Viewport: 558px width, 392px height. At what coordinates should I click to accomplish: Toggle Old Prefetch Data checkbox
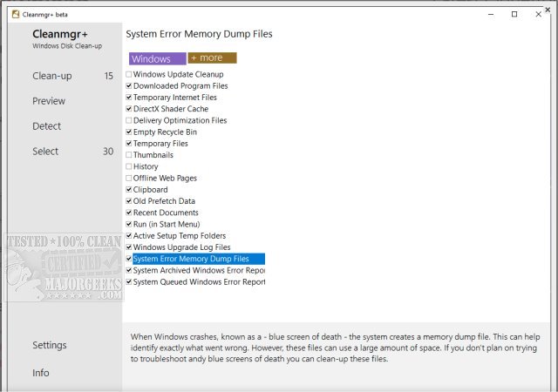(x=129, y=201)
